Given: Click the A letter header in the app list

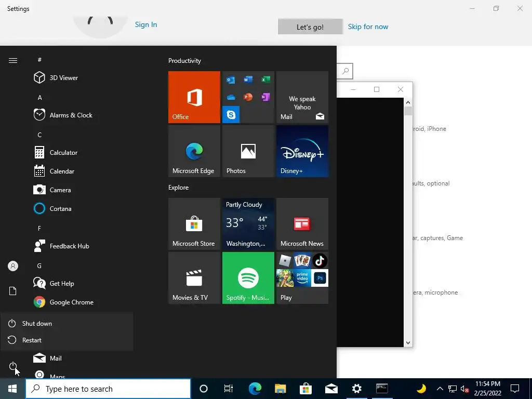Looking at the screenshot, I should (39, 97).
